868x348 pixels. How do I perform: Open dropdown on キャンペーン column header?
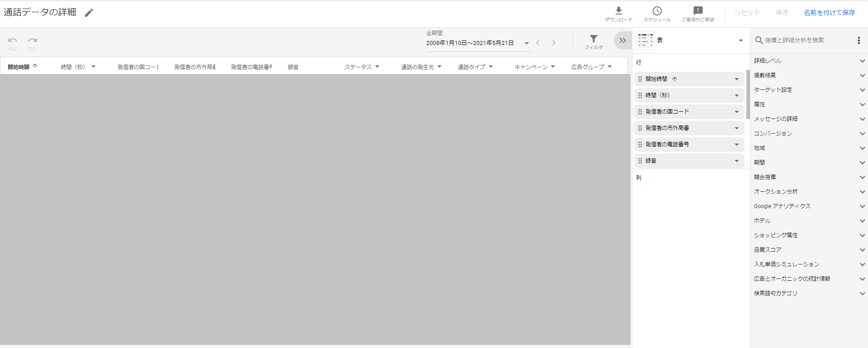[553, 67]
